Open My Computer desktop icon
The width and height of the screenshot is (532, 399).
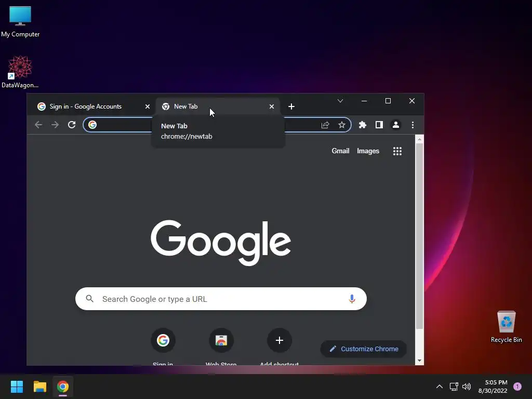click(x=20, y=22)
